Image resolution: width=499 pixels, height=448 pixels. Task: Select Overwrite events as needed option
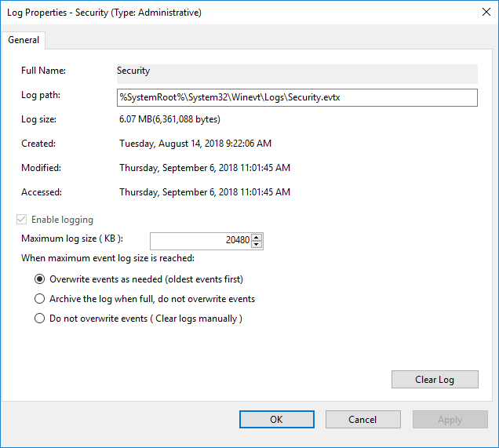click(x=39, y=279)
